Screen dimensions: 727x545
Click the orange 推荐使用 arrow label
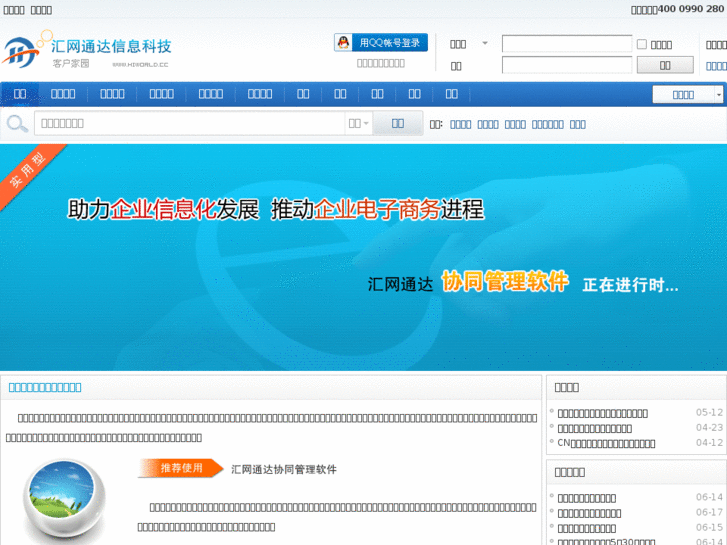click(x=180, y=468)
